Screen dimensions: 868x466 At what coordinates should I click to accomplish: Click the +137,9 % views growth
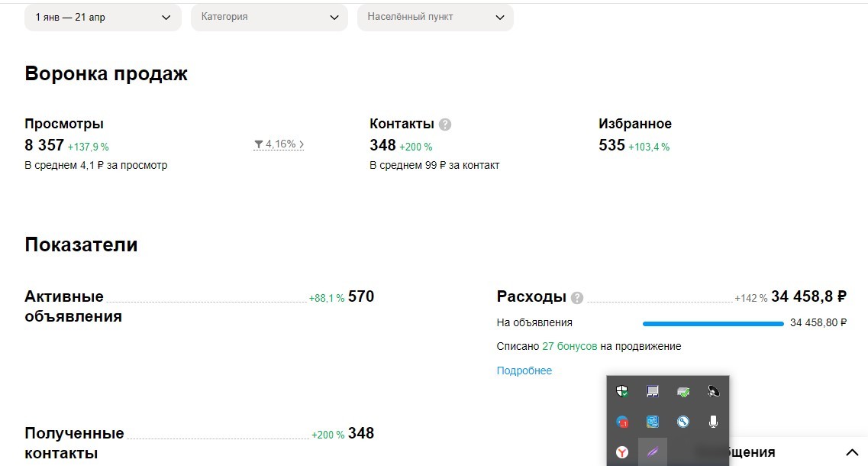pyautogui.click(x=88, y=147)
